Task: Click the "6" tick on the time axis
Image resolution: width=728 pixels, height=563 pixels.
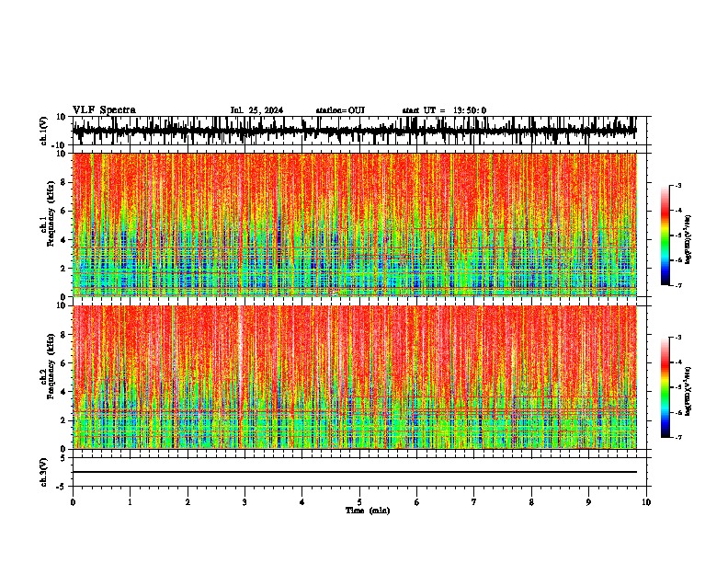Action: point(417,502)
